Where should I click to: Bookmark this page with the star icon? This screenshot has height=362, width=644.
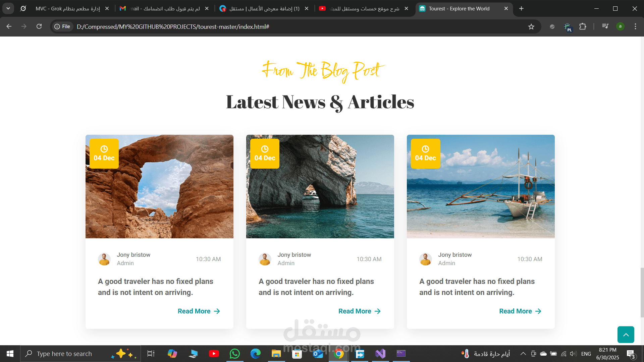point(531,26)
